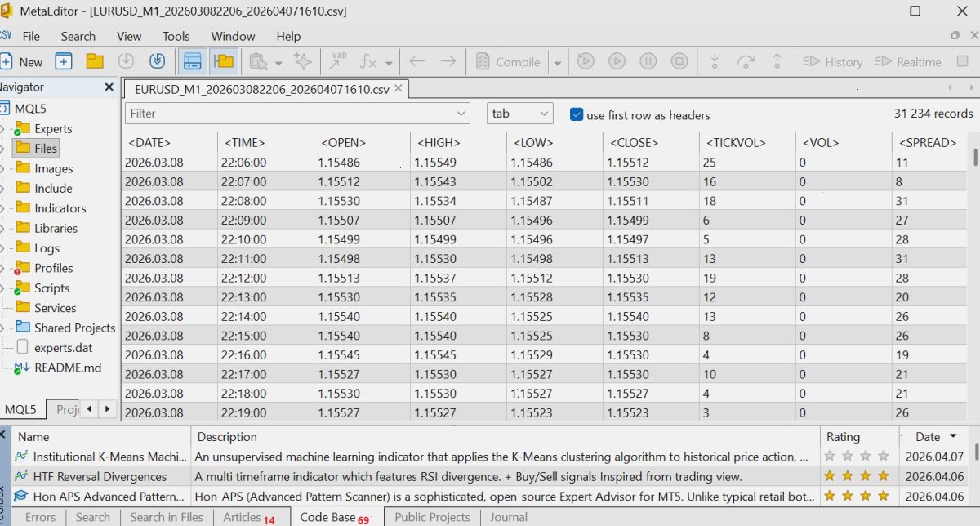Open the Window menu
Screen dimensions: 980x526
click(x=234, y=36)
